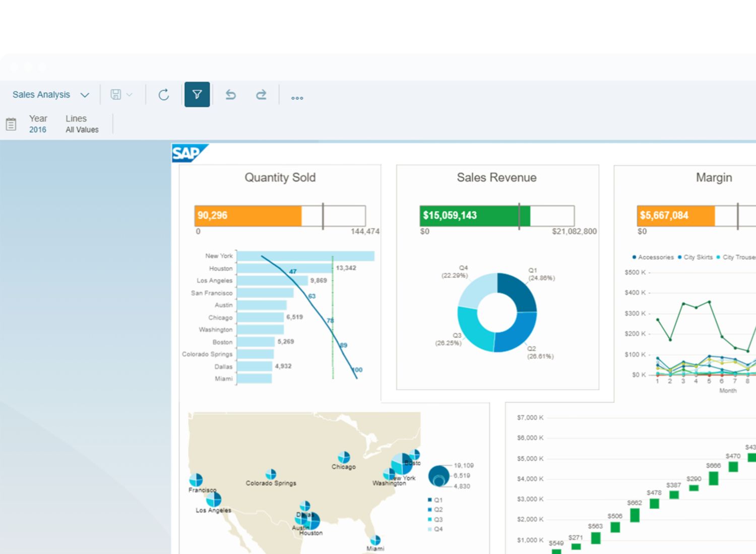Toggle the filter bar button

coord(197,95)
